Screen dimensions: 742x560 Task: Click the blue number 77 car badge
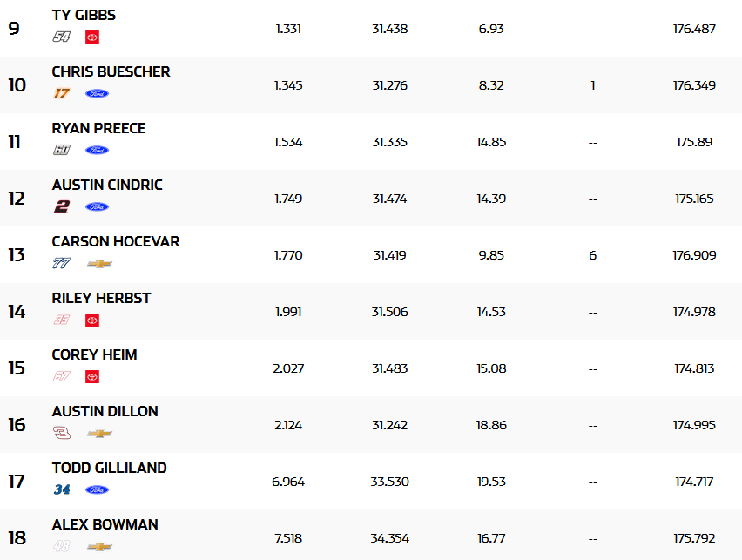point(61,263)
